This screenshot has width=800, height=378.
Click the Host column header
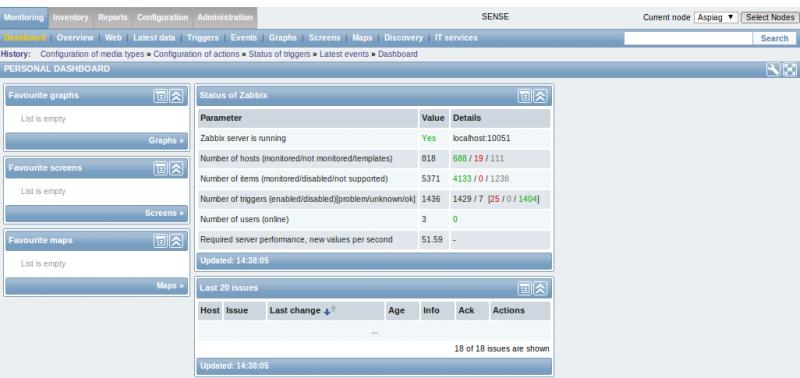pyautogui.click(x=210, y=311)
